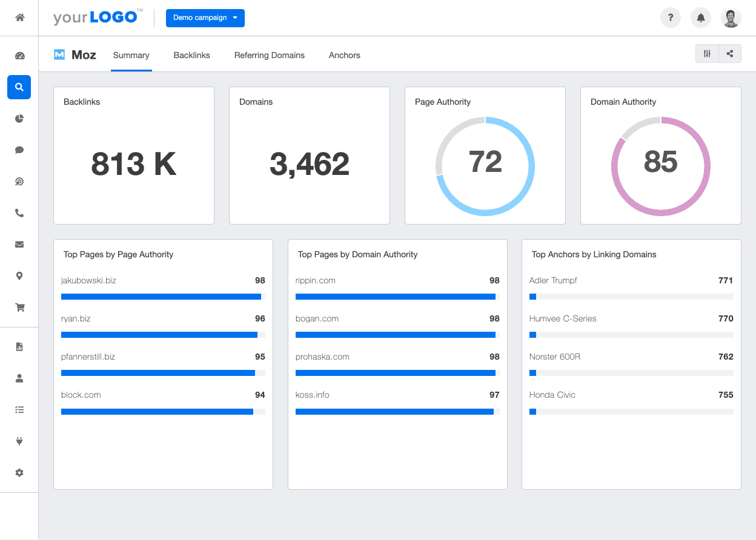
Task: Open the reports document icon in sidebar
Action: click(x=19, y=346)
